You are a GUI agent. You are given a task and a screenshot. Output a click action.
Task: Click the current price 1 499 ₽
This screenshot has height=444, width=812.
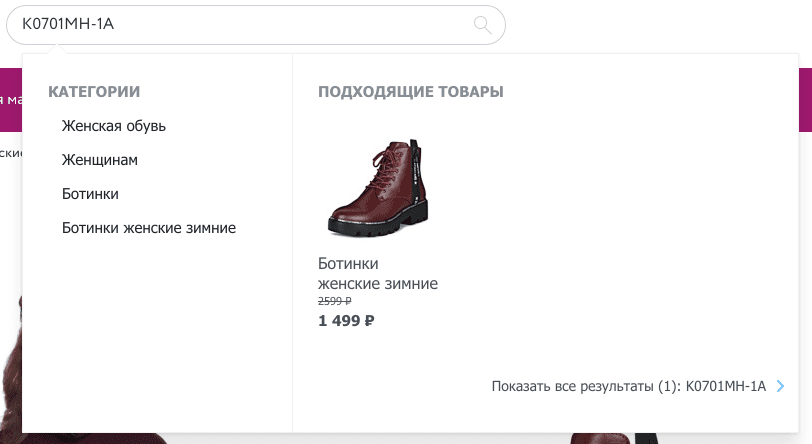[346, 321]
